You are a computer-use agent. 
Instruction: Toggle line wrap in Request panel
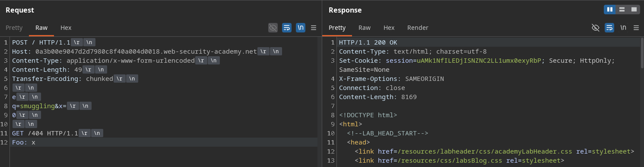coord(287,28)
